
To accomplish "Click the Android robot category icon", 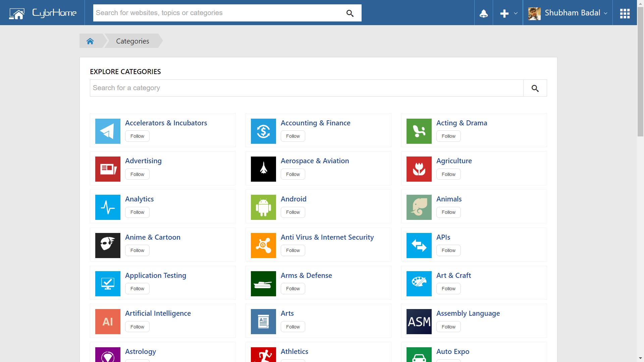I will [263, 207].
